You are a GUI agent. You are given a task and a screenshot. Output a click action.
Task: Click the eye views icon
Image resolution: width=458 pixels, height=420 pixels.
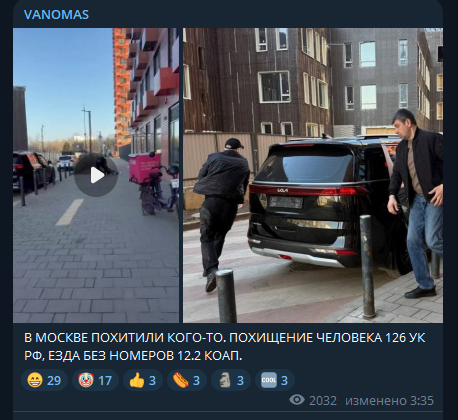coord(297,400)
